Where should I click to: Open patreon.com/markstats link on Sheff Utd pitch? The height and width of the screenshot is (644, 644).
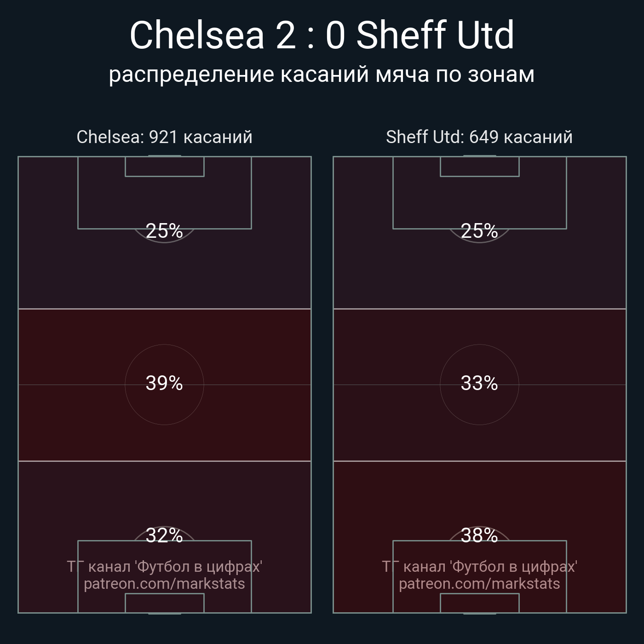coord(479,584)
